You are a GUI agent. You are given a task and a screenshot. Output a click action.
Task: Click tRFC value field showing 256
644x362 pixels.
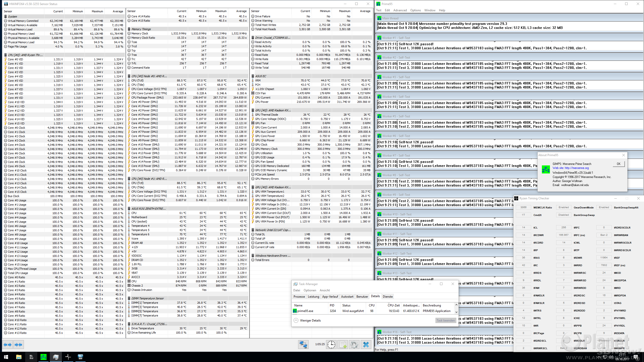coord(563,228)
